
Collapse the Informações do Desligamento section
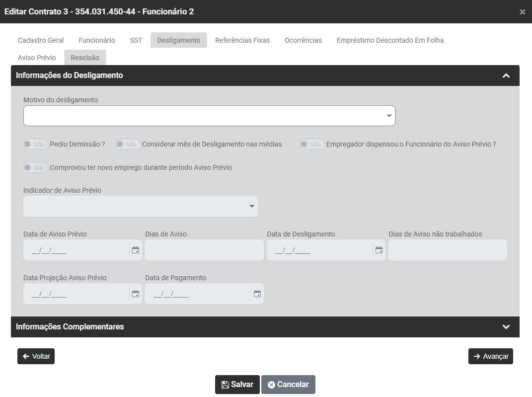[506, 76]
